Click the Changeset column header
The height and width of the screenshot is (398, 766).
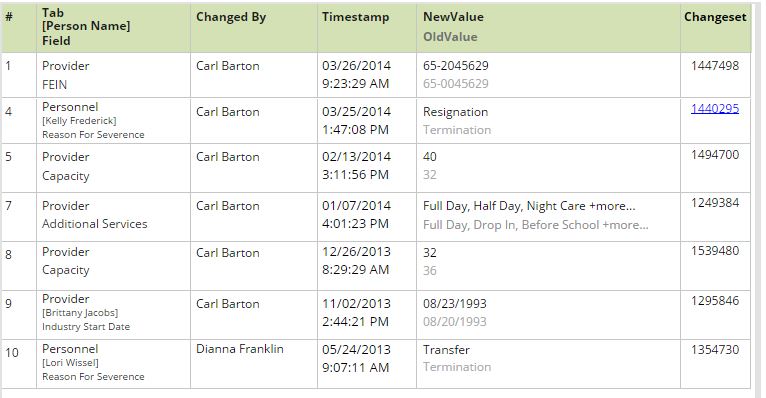(x=715, y=17)
